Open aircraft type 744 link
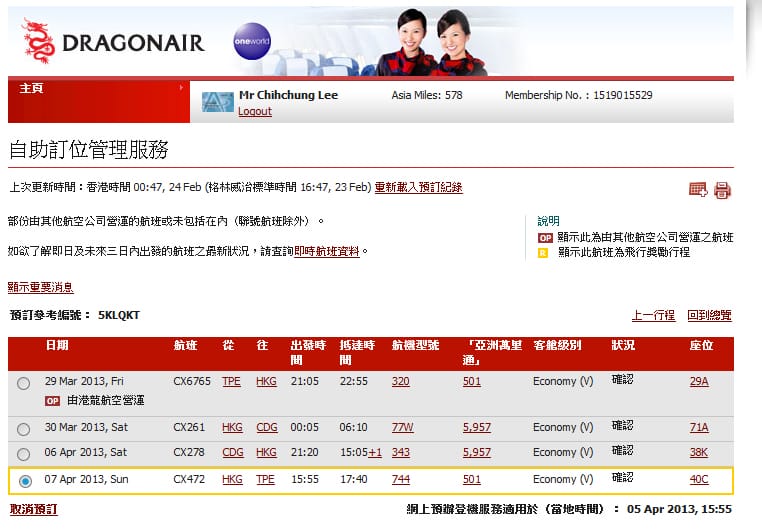Screen dimensions: 762x529 400,479
